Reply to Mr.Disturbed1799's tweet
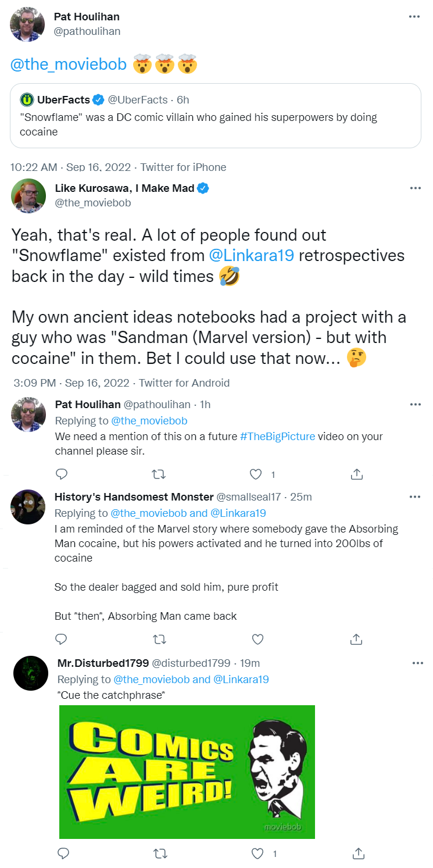Viewport: 433px width, 868px height. (x=64, y=853)
